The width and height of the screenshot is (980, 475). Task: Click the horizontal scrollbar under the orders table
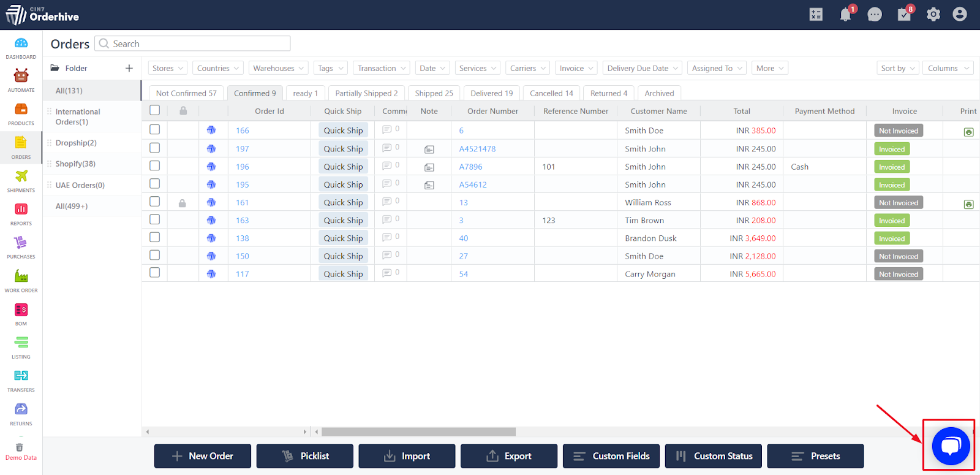[x=418, y=431]
